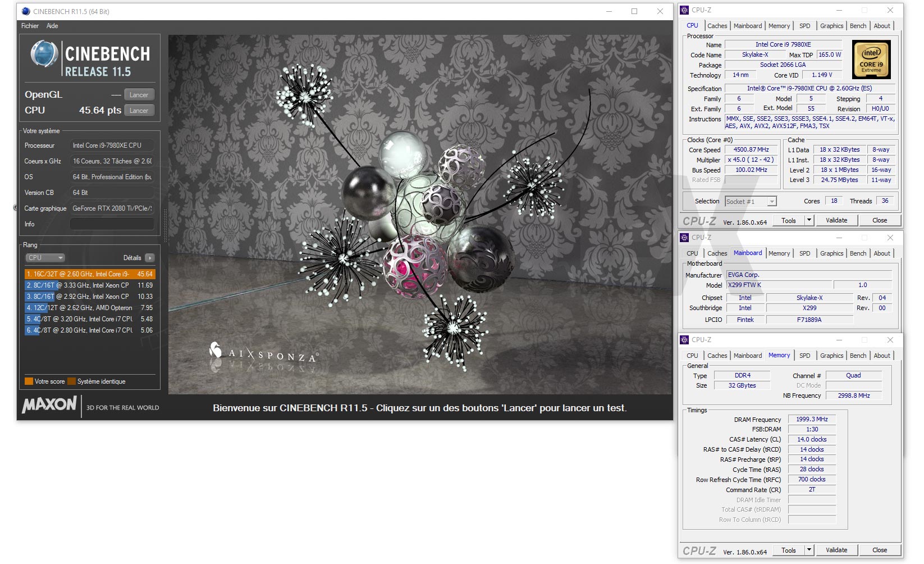
Task: Close the Cinebench window
Action: pyautogui.click(x=660, y=11)
